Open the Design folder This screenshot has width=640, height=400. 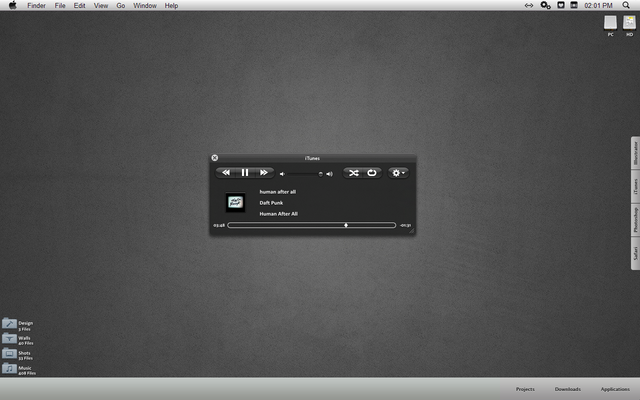(x=10, y=324)
